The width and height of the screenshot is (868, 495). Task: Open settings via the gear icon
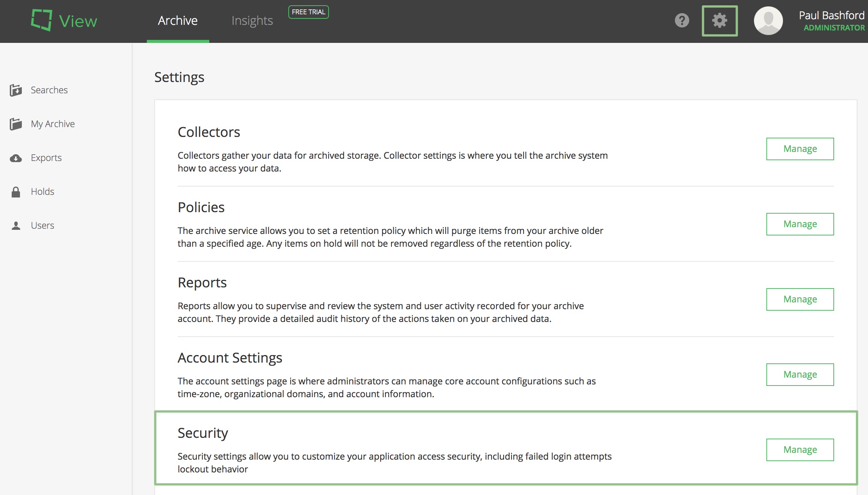click(720, 21)
